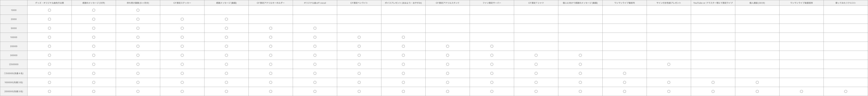Click the ワンマンライブ楽屋招待 circle in the 200000 row
The height and width of the screenshot is (96, 868).
coord(801,91)
